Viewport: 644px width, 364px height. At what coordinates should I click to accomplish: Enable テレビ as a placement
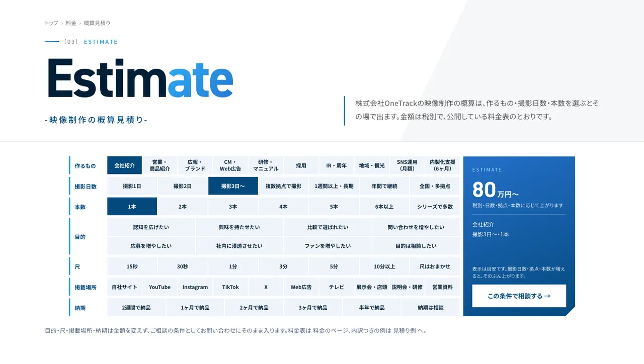(337, 287)
